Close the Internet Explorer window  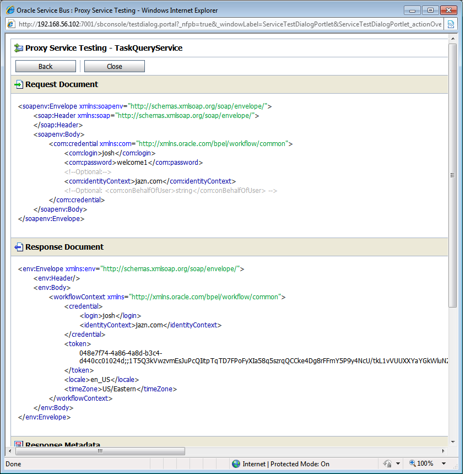coord(448,10)
